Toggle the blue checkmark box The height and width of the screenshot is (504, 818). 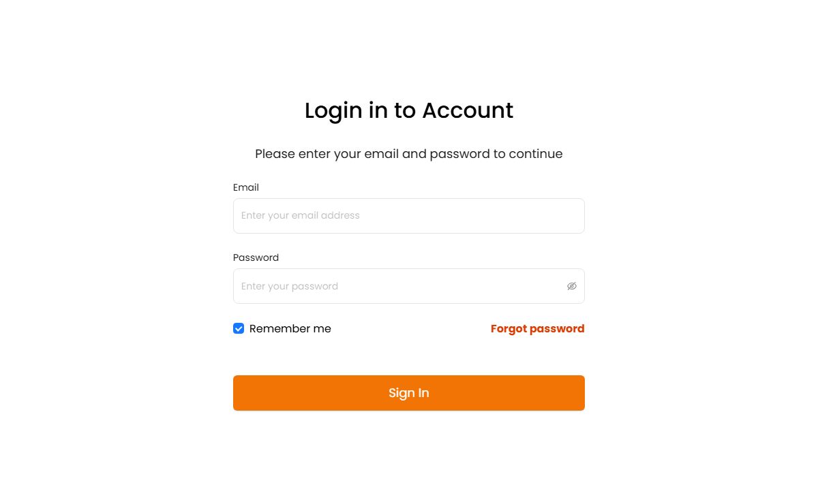click(239, 328)
